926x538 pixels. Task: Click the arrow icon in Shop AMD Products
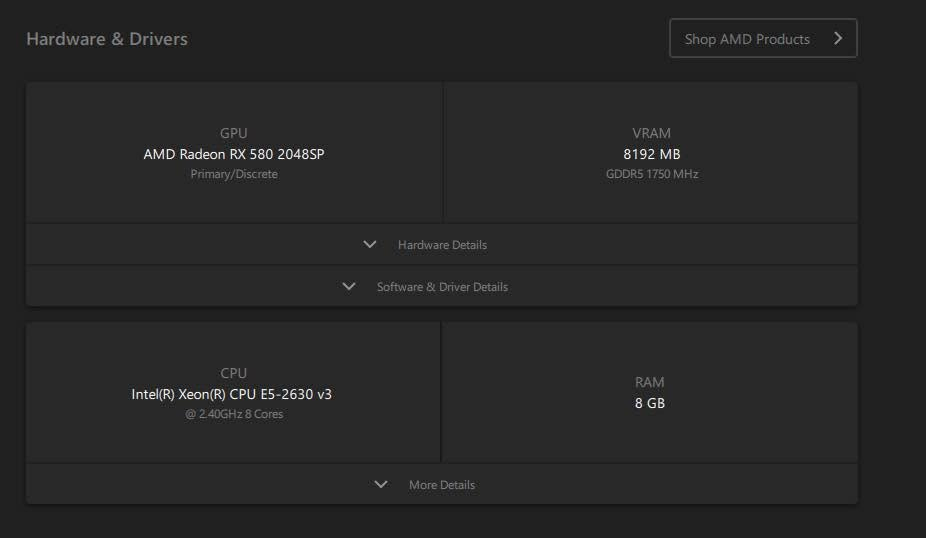837,38
